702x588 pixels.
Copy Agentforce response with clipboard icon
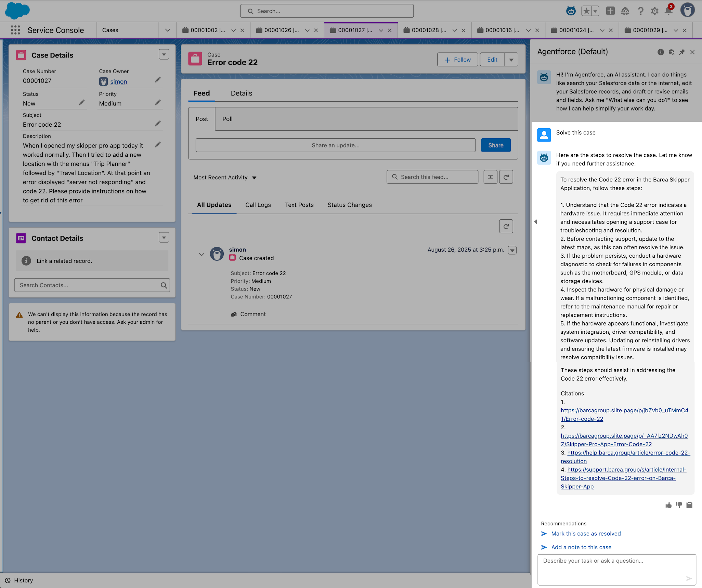(689, 505)
